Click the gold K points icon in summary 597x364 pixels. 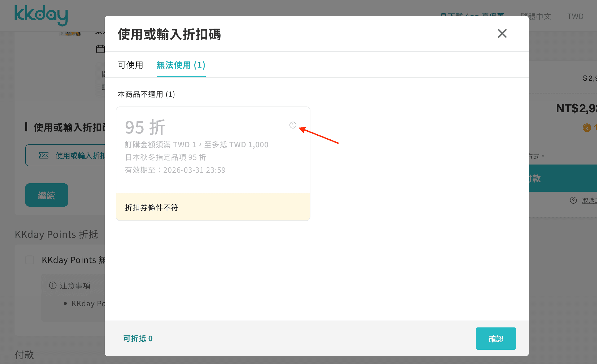(587, 128)
